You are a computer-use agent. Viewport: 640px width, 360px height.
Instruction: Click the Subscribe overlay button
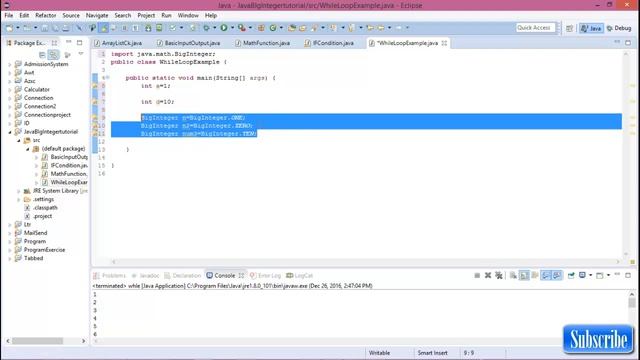tap(598, 339)
